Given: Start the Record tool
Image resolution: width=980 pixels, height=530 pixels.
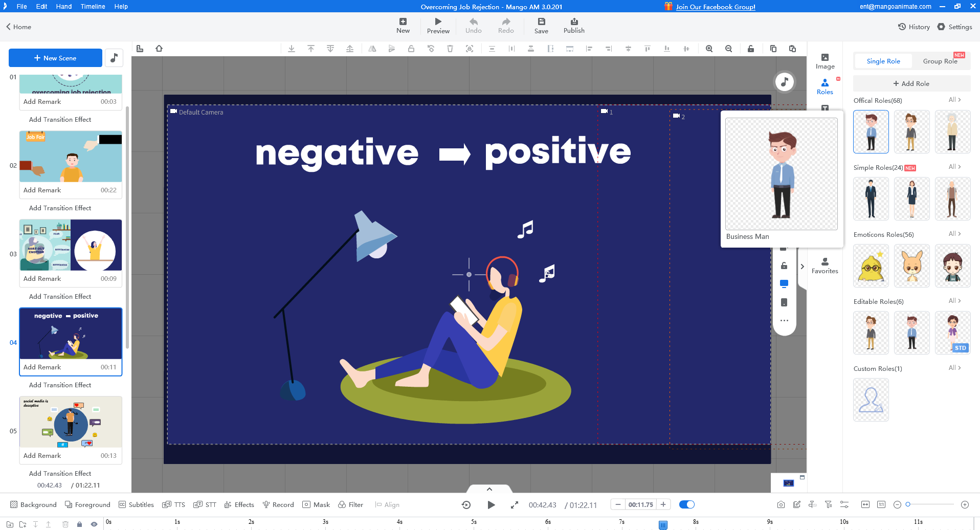Looking at the screenshot, I should 278,504.
